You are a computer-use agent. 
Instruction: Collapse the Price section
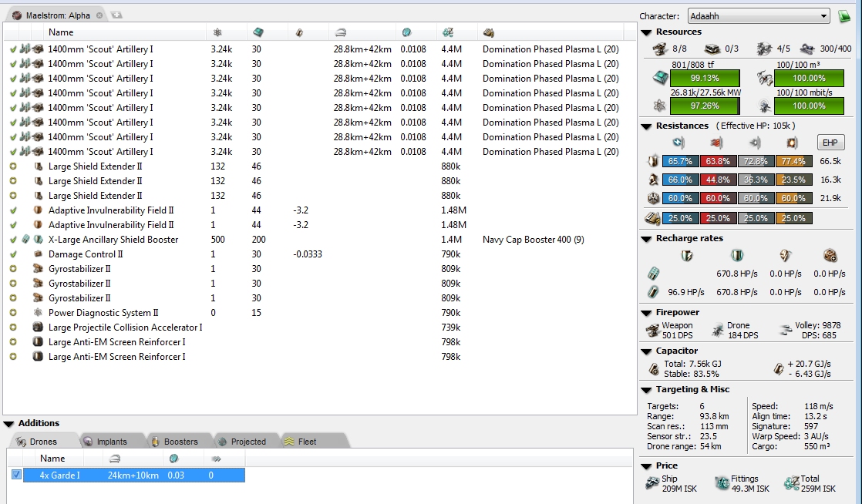click(x=646, y=466)
